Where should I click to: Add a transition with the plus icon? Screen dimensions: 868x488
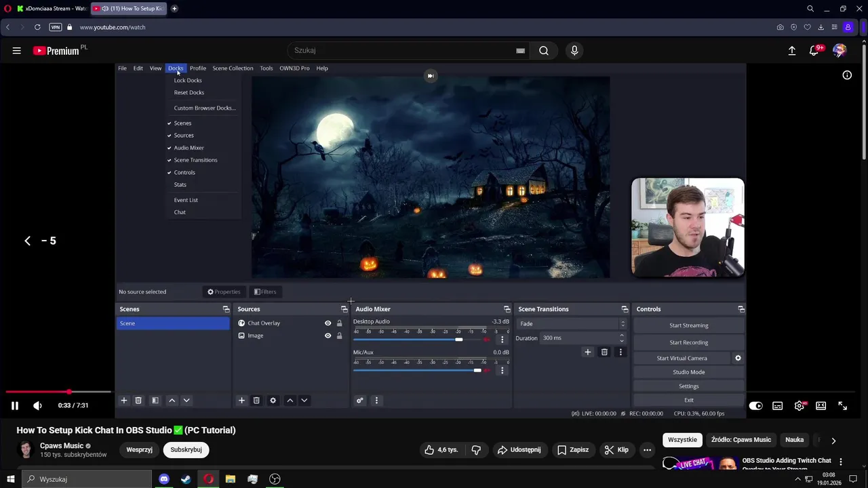coord(588,352)
